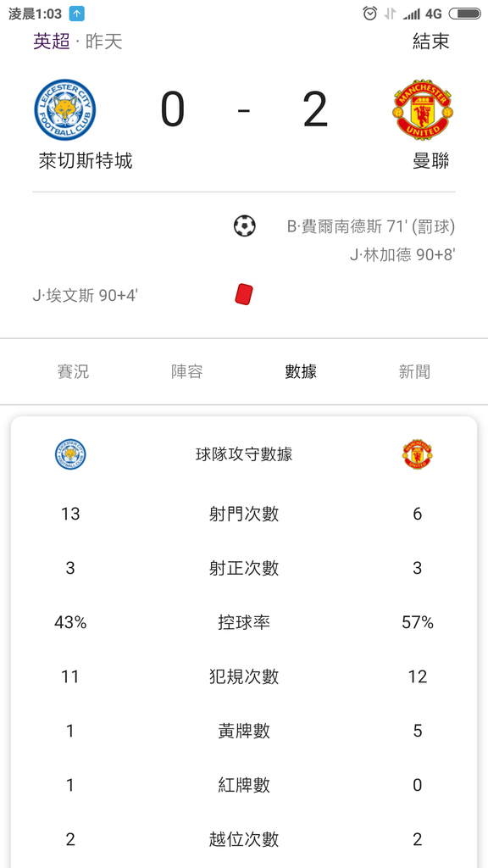Viewport: 488px width, 868px height.
Task: Open the 新聞 tab
Action: pos(415,371)
